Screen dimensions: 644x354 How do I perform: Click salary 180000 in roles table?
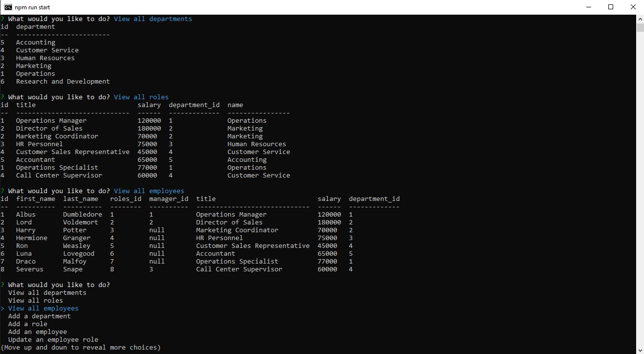click(149, 129)
